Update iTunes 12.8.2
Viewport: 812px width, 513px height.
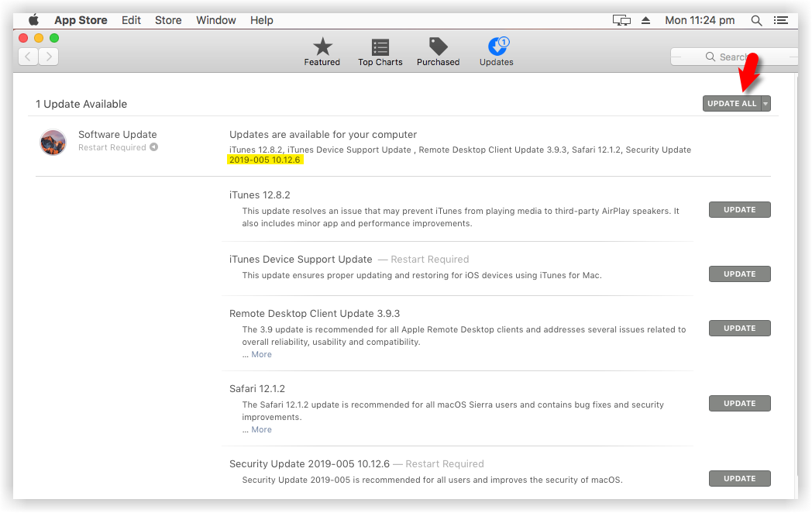[x=739, y=210]
